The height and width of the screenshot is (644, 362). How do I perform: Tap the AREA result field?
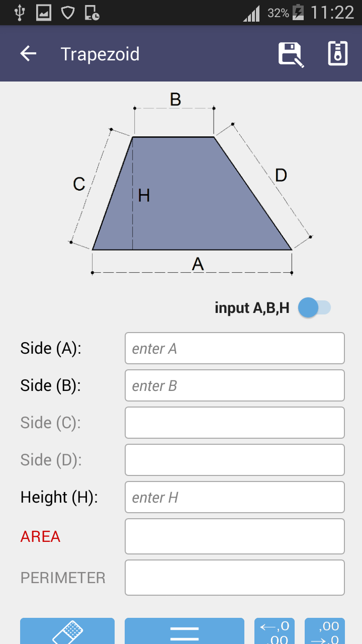click(x=234, y=536)
